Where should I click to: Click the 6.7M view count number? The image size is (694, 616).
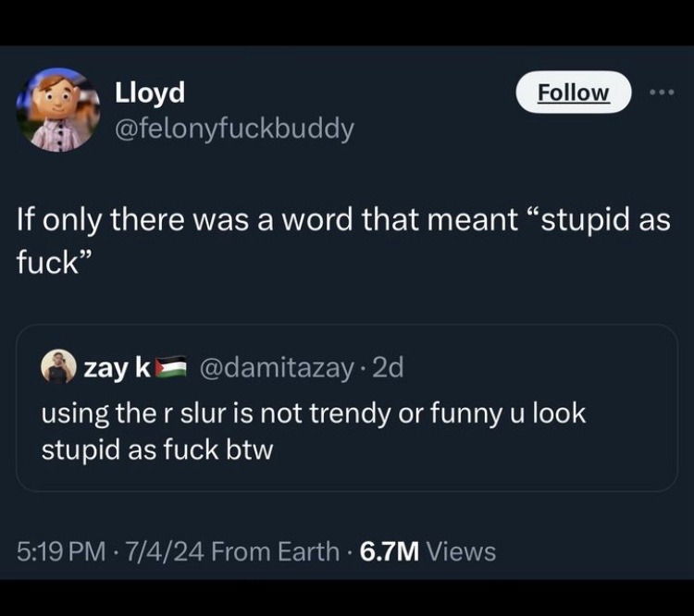coord(389,552)
